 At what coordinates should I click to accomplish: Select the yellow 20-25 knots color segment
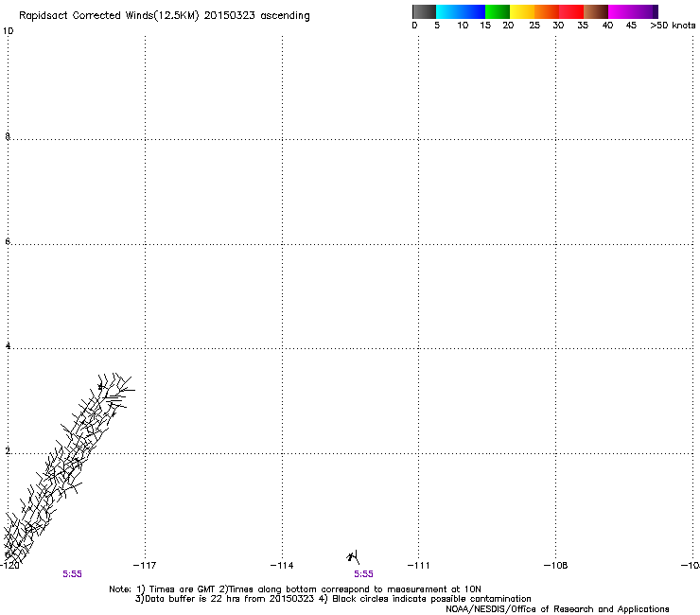click(x=522, y=11)
